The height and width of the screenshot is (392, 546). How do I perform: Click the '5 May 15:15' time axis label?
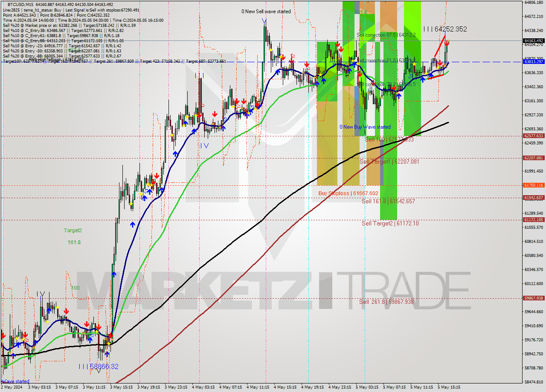click(x=449, y=388)
